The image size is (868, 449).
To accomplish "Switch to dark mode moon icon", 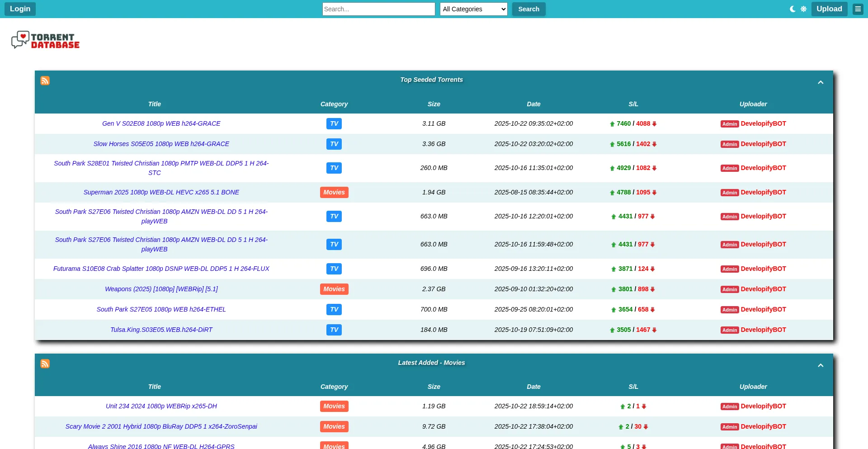I will [793, 9].
